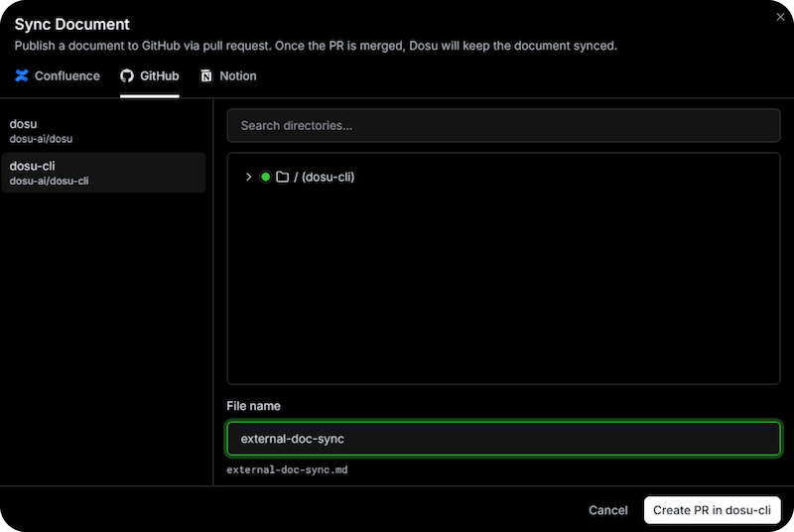Close the Sync Document dialog

click(x=779, y=16)
